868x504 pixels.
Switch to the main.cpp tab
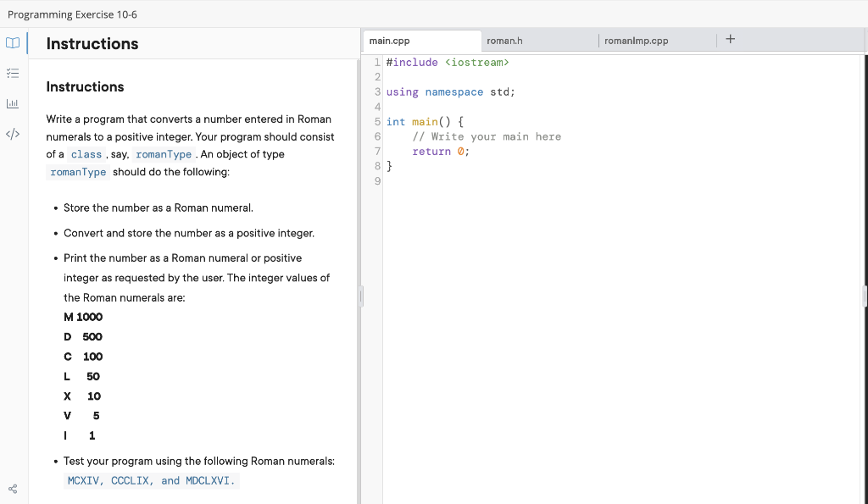point(421,41)
